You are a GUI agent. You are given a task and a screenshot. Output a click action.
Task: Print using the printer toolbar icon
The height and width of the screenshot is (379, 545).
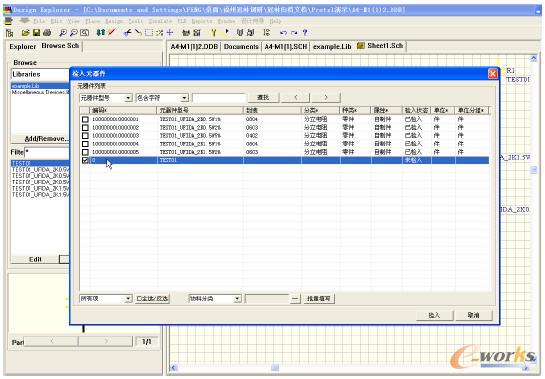pos(47,33)
